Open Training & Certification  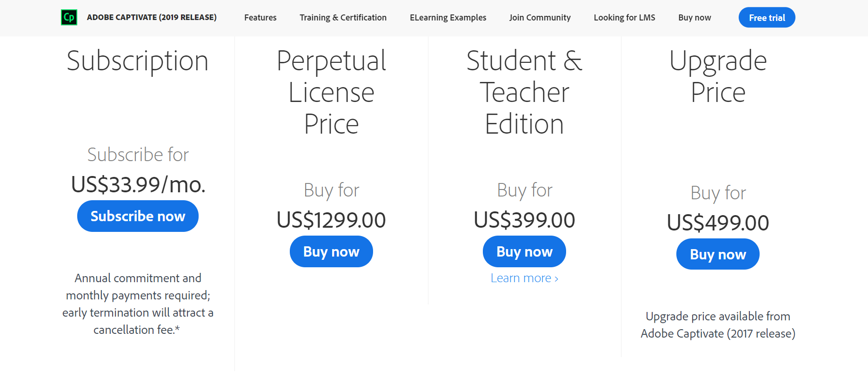343,17
